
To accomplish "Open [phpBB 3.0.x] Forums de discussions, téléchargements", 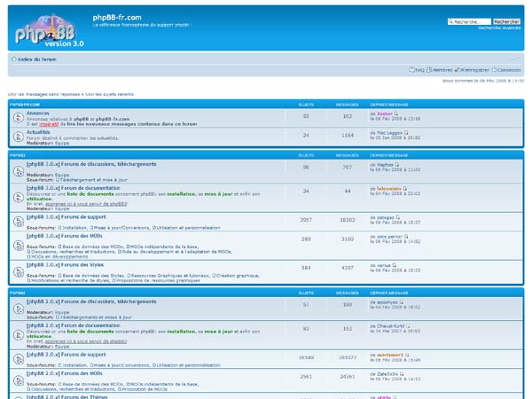I will (x=91, y=164).
